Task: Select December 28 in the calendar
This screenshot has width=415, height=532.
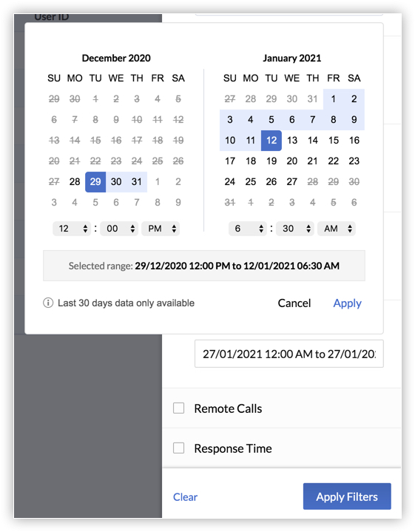Action: [x=75, y=182]
